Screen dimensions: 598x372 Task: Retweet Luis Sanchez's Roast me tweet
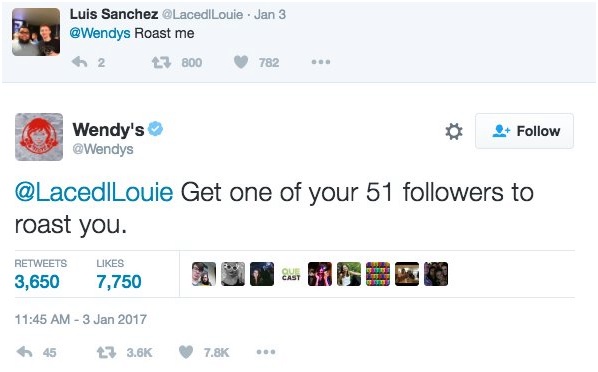[161, 62]
